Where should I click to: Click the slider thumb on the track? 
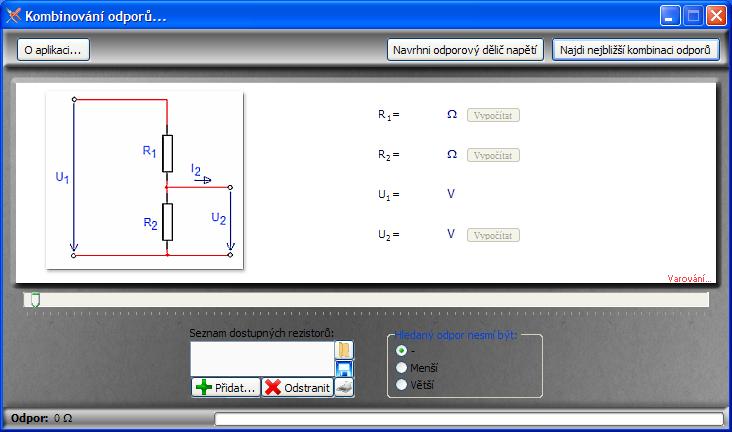pos(35,300)
